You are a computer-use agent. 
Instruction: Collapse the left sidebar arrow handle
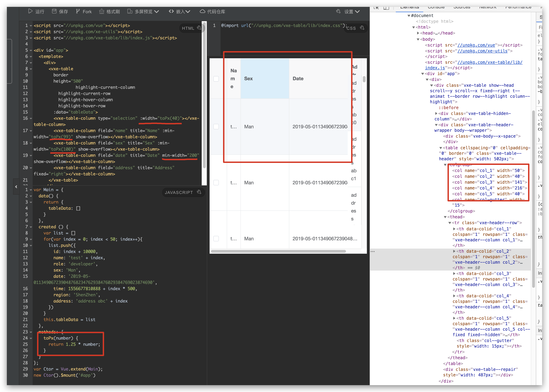pos(16,187)
